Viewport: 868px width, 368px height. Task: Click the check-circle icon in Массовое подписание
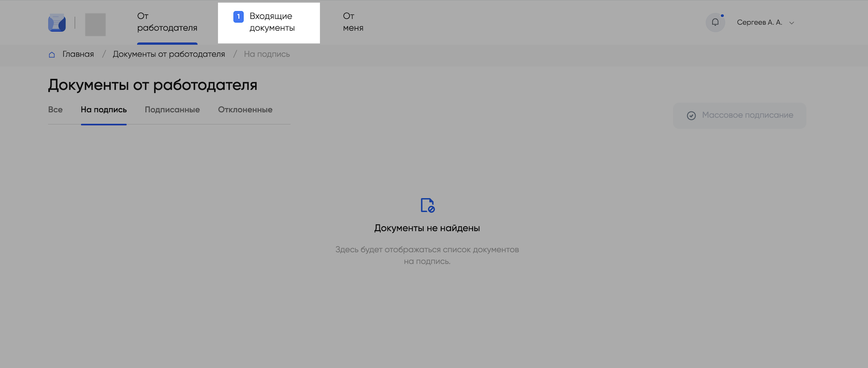[691, 116]
